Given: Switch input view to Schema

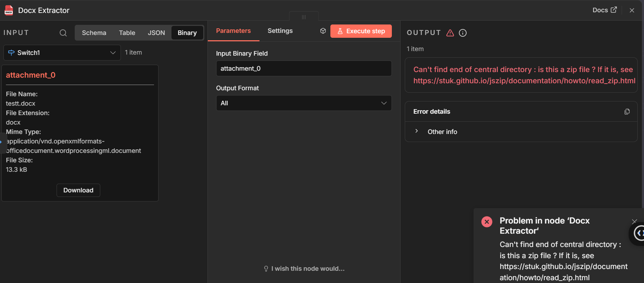Looking at the screenshot, I should [94, 33].
